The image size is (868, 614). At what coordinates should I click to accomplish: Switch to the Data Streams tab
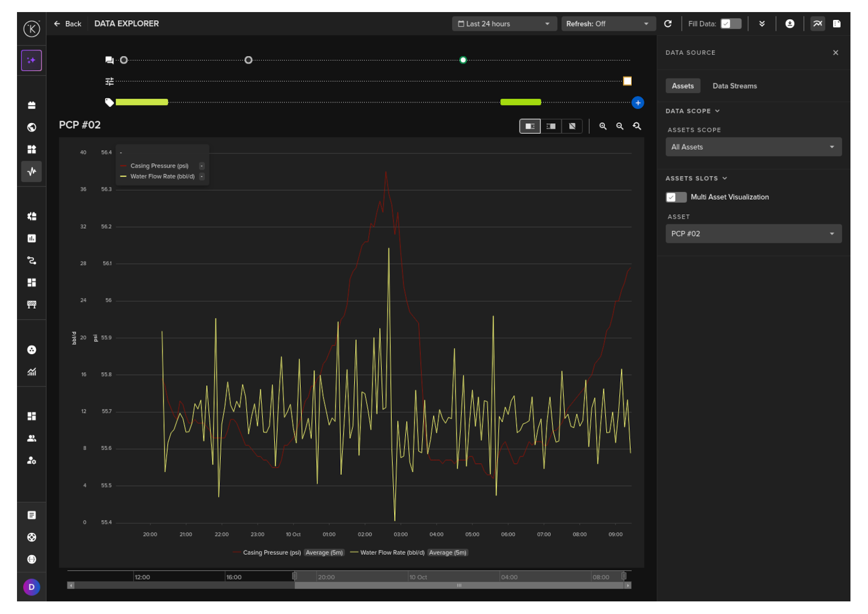[734, 86]
